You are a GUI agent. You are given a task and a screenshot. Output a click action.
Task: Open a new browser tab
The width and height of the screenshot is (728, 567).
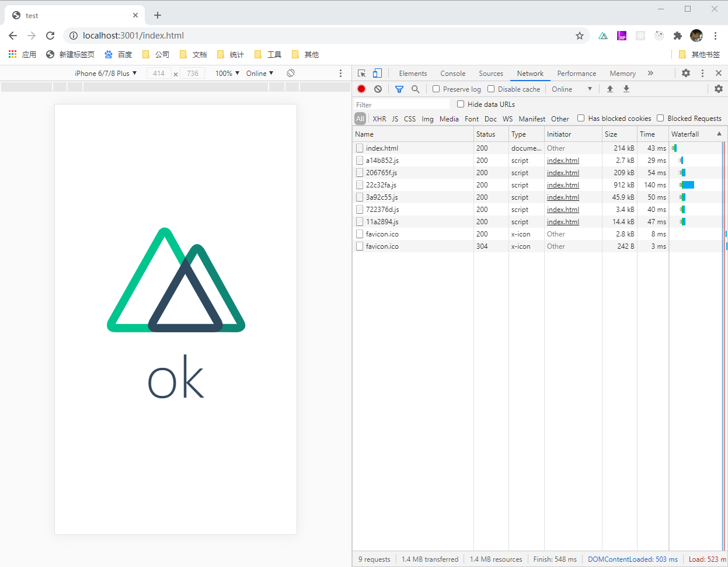click(158, 15)
